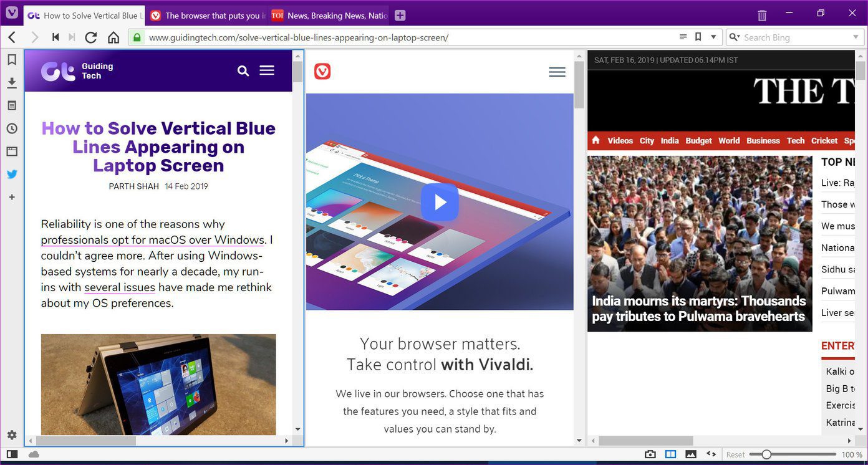
Task: Click the Vivaldi page vertical scrollbar thumb
Action: pyautogui.click(x=579, y=85)
